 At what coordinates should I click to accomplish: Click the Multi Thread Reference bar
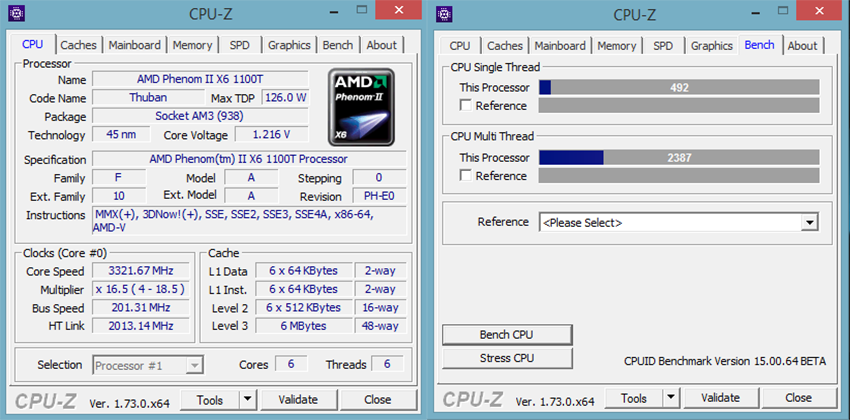[x=679, y=176]
